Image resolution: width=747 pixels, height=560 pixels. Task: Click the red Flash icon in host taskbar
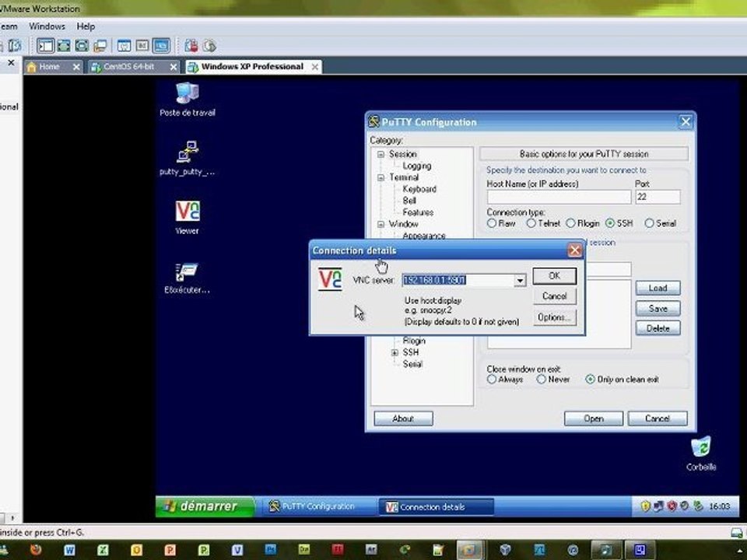[x=338, y=550]
